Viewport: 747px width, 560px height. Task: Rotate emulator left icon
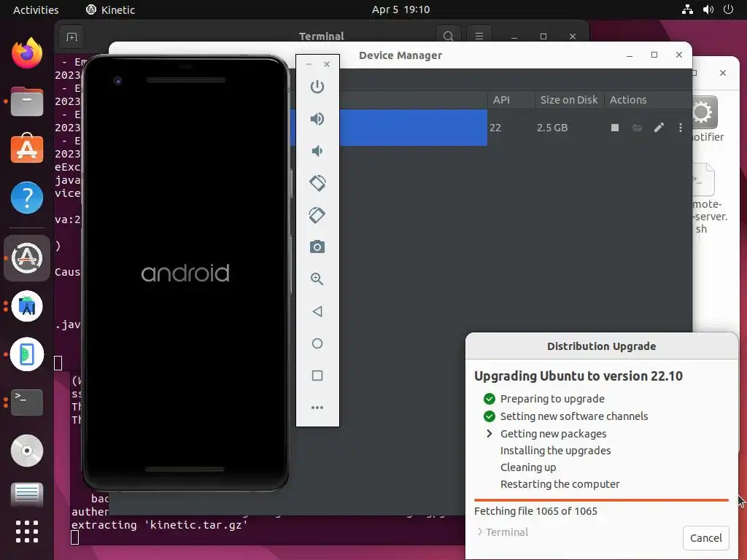pos(317,183)
